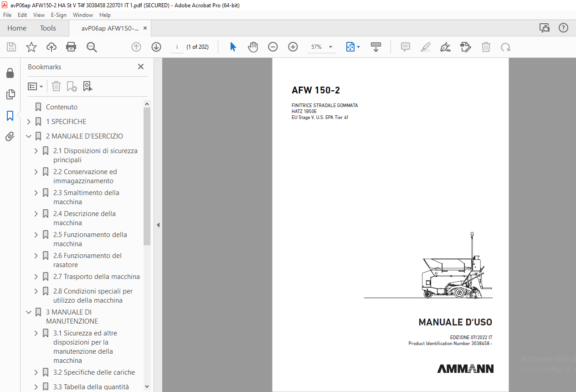Toggle the Bookmarks panel icon in the sidebar
The width and height of the screenshot is (576, 392).
click(10, 116)
